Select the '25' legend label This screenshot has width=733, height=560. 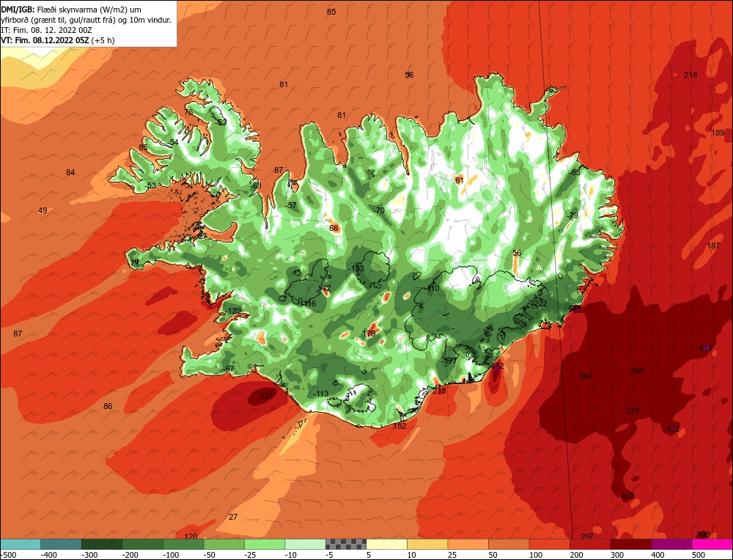click(x=452, y=555)
